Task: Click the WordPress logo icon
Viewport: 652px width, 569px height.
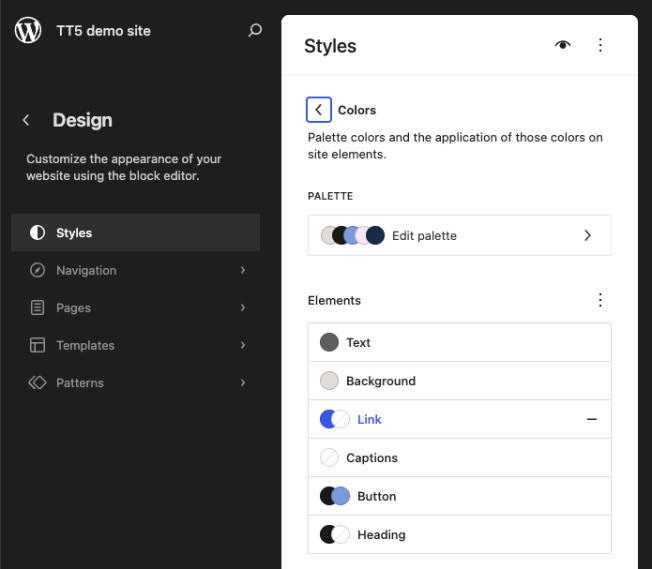Action: pos(28,30)
